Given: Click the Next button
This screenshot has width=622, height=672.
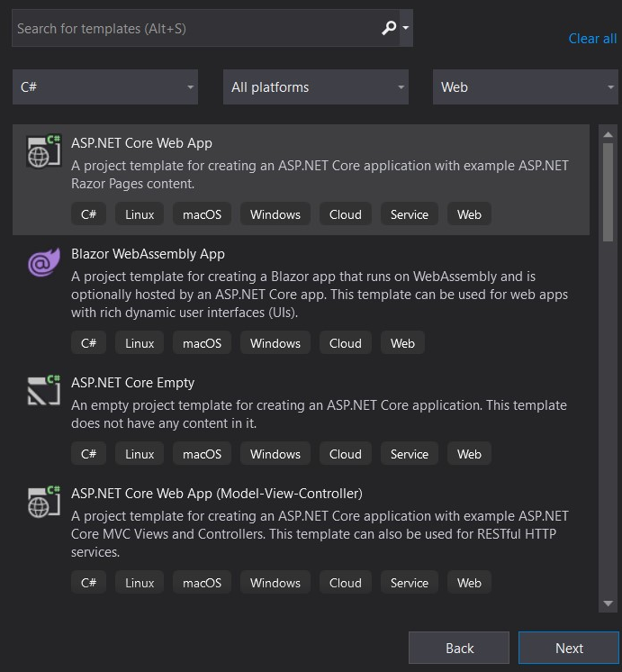Looking at the screenshot, I should click(569, 648).
